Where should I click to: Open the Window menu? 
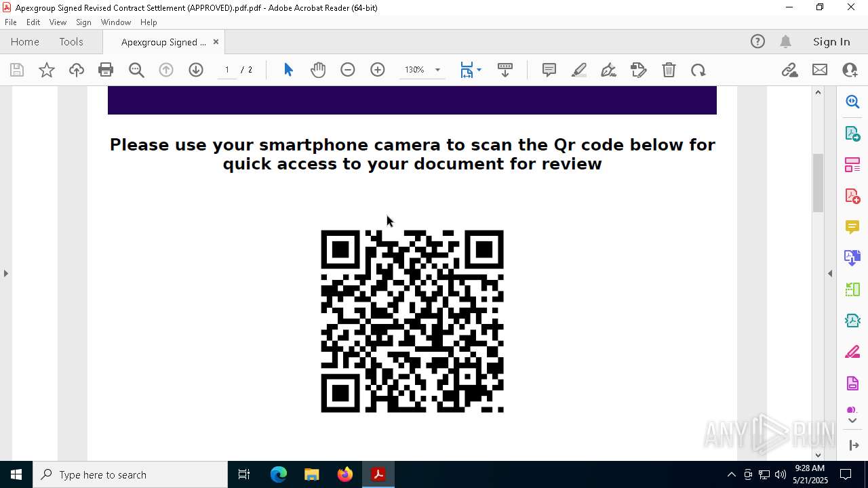click(x=116, y=22)
